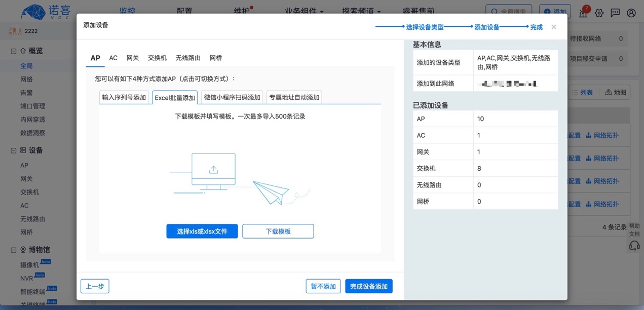The image size is (644, 310).
Task: Open the message feedback icon
Action: [615, 13]
